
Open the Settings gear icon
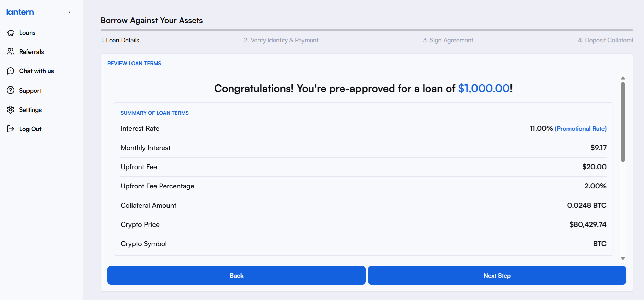click(11, 109)
